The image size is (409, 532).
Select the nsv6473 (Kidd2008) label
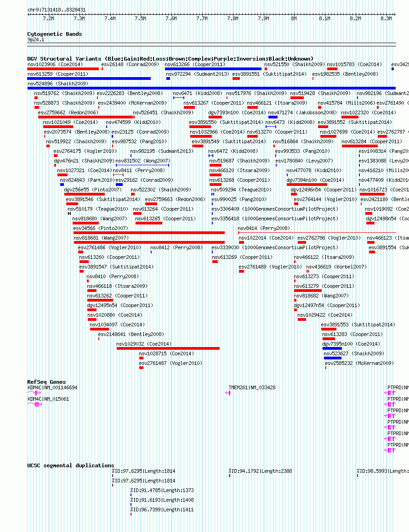pyautogui.click(x=290, y=122)
